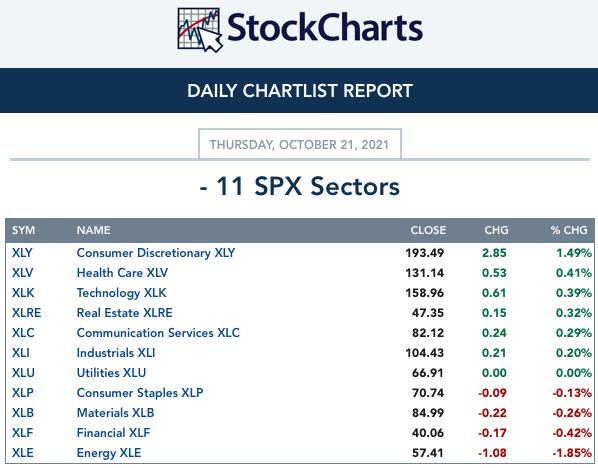Open Utilities XLU sector link
This screenshot has height=468, width=598.
click(111, 373)
